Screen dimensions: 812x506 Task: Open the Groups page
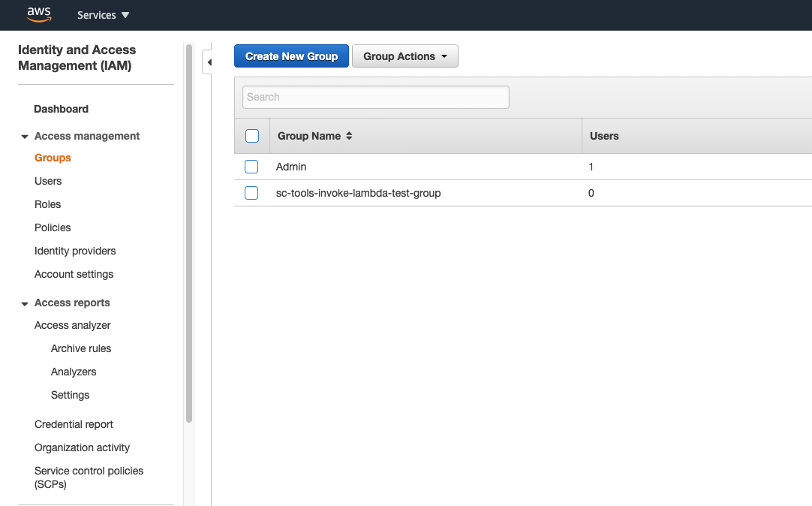[x=53, y=158]
